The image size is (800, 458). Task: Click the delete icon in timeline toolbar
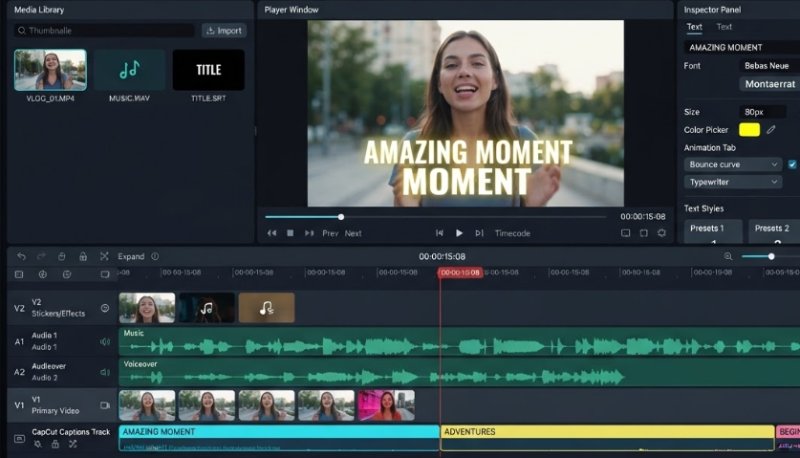62,256
